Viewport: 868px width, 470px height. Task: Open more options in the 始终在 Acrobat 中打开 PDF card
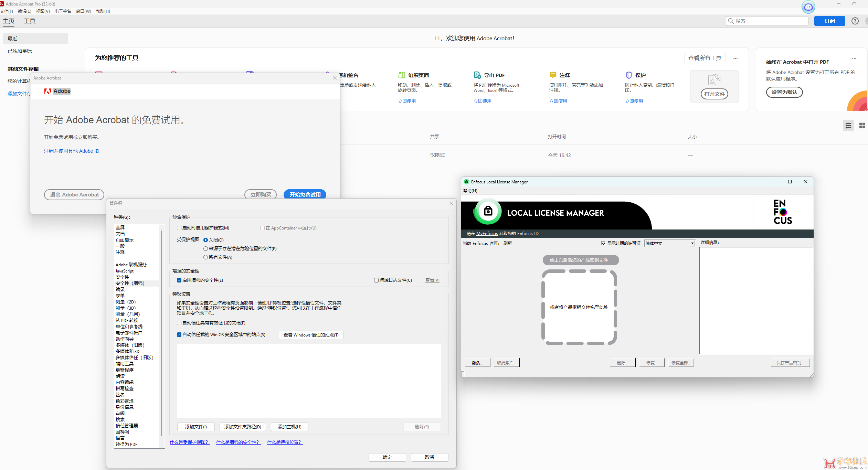(x=854, y=58)
